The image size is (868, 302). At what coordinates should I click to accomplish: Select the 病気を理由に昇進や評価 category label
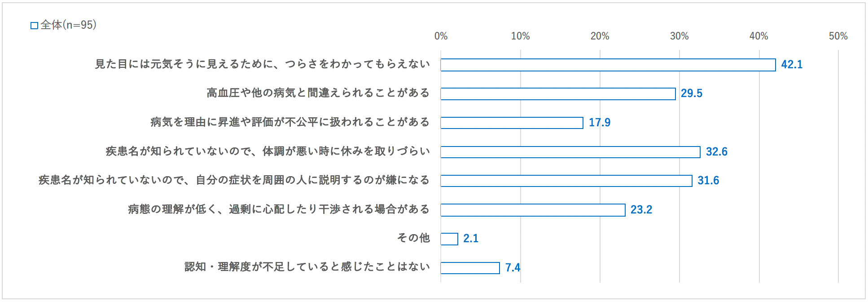[290, 122]
